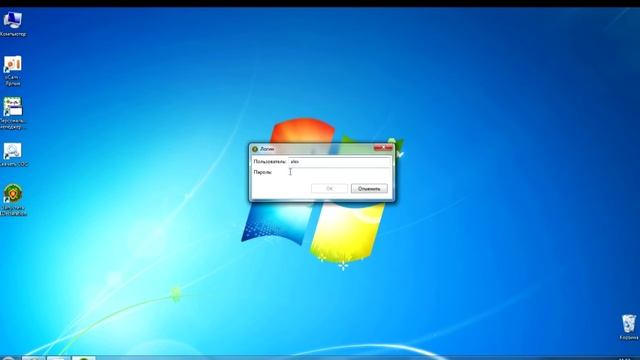Launch the oCam shortcut on desktop

coord(13,64)
